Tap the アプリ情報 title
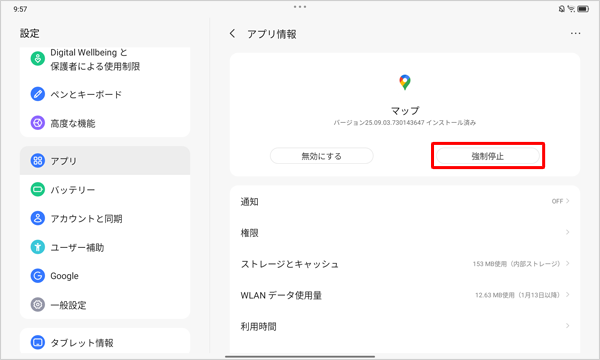The height and width of the screenshot is (360, 600). click(x=272, y=34)
